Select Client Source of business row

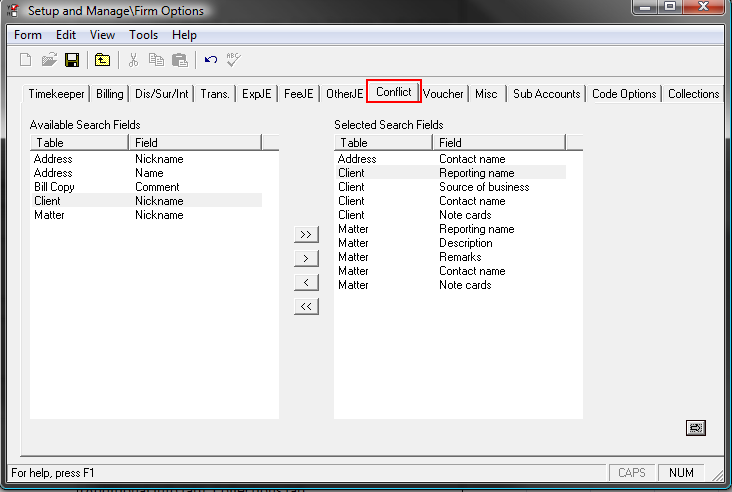(450, 187)
